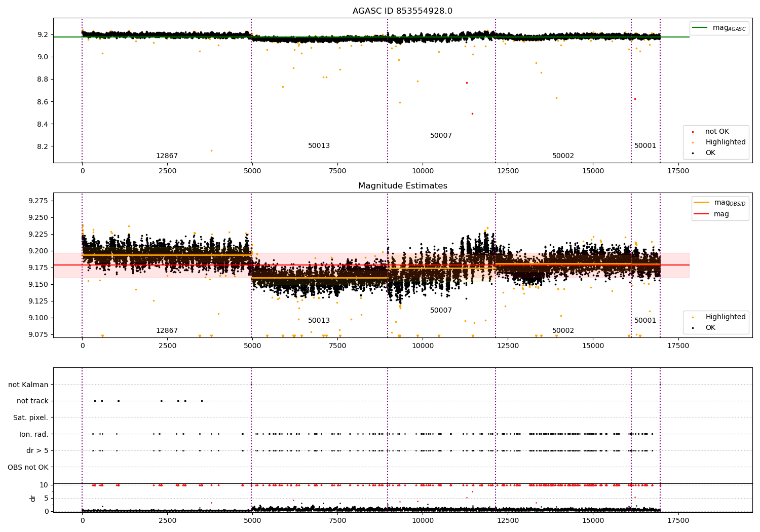Click the 'OBS not OK' row label
This screenshot has width=760, height=532.
pos(28,468)
